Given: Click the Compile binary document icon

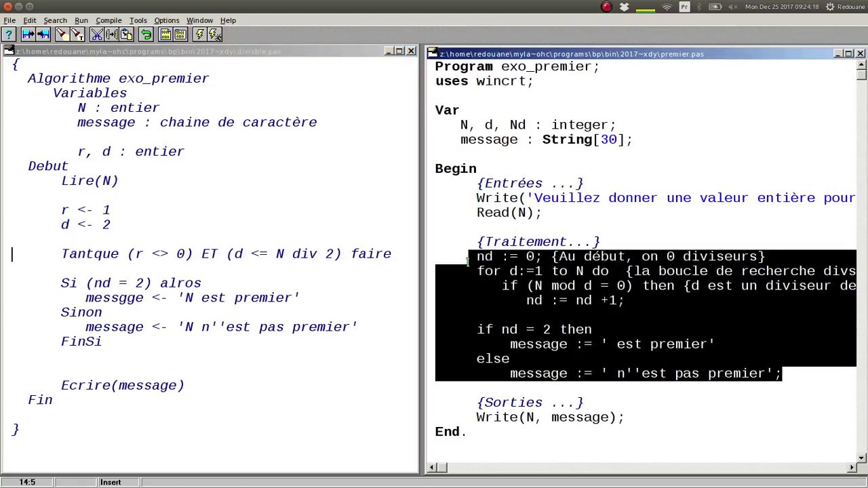Looking at the screenshot, I should click(165, 35).
